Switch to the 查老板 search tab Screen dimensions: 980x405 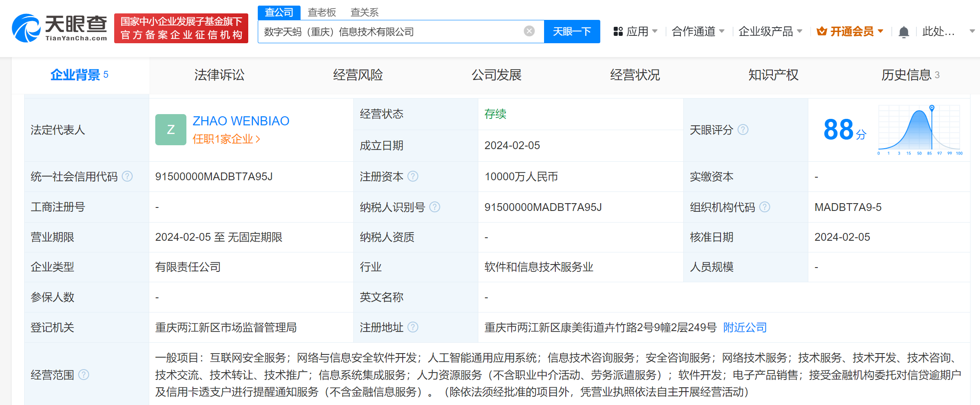(x=322, y=13)
